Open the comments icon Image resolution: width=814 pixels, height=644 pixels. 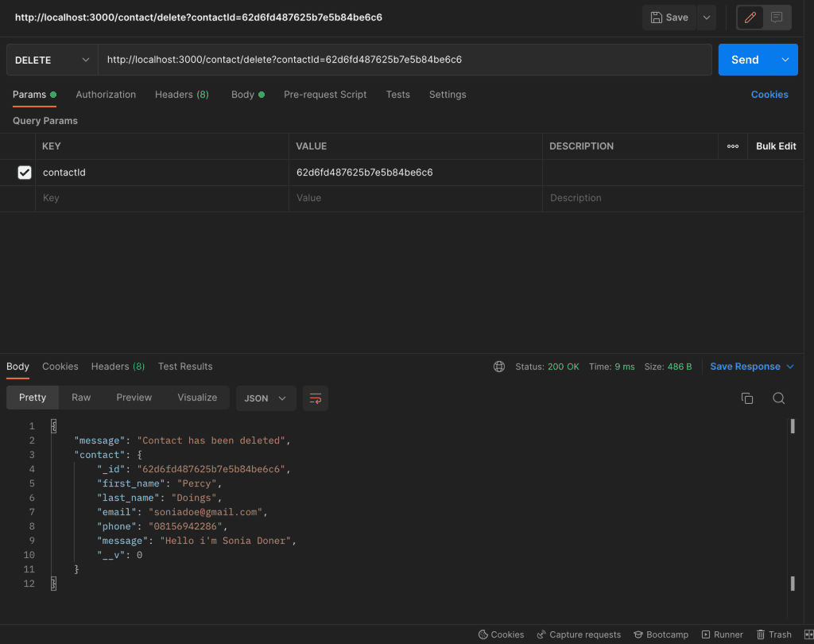pyautogui.click(x=777, y=17)
